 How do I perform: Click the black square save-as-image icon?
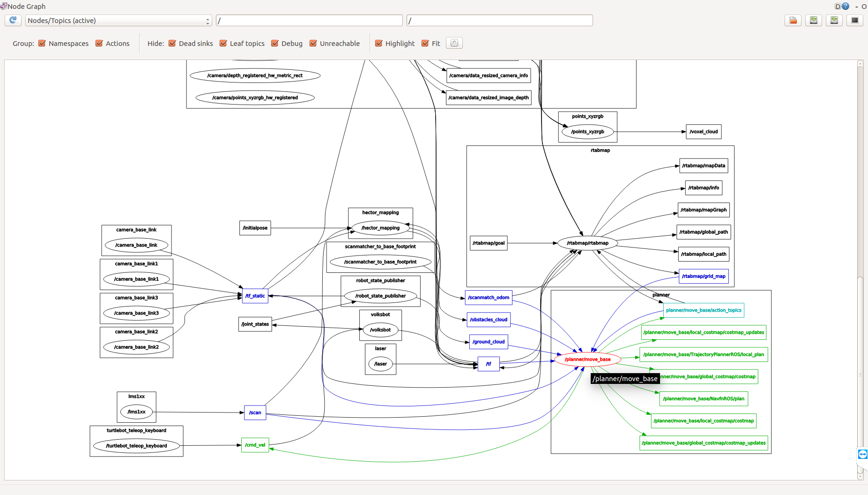[855, 20]
